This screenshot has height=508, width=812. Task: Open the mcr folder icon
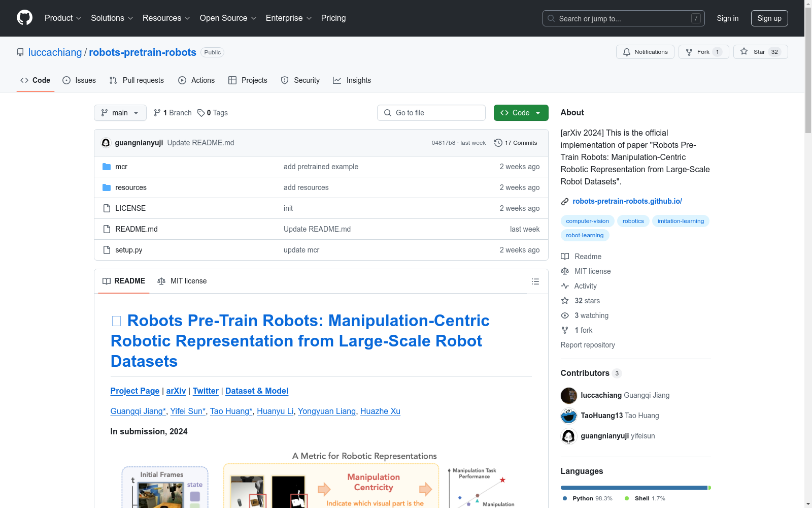[x=107, y=167]
